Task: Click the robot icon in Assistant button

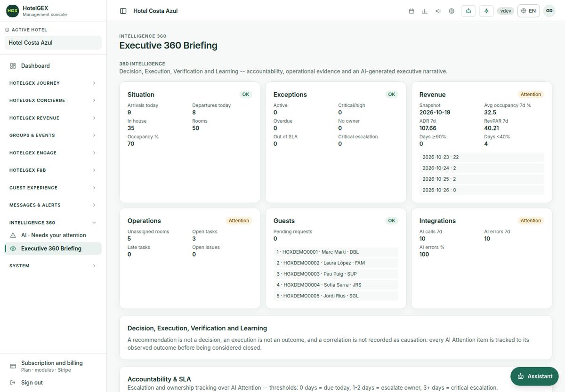Action: pos(521,376)
